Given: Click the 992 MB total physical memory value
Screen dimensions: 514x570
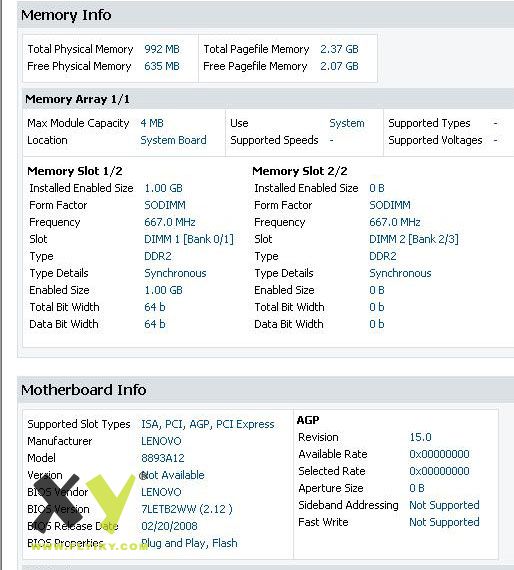Looking at the screenshot, I should click(x=162, y=49).
